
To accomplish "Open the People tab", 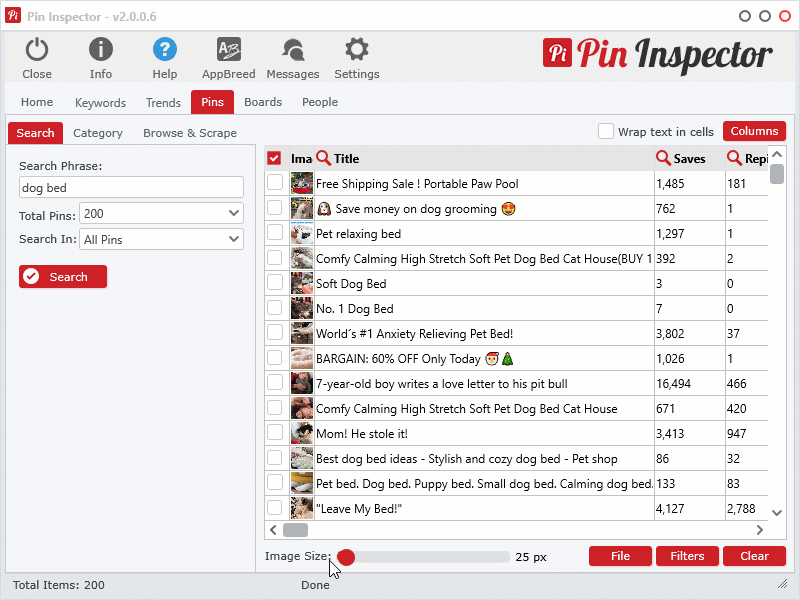I will [x=320, y=102].
